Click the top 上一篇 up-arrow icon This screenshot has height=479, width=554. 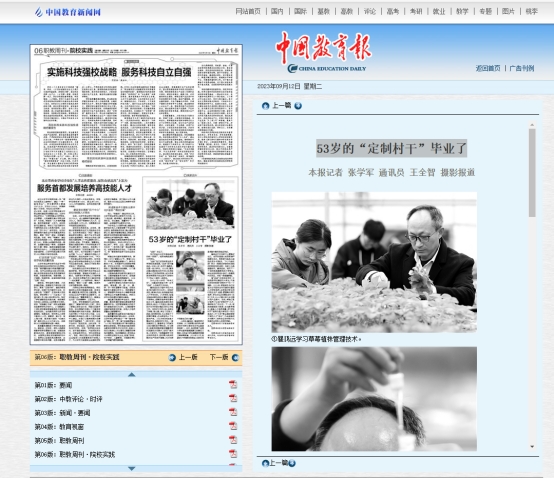pyautogui.click(x=265, y=106)
